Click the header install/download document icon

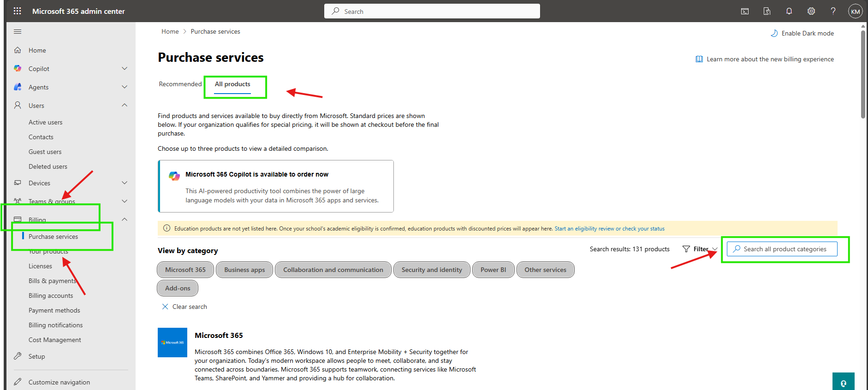(767, 11)
